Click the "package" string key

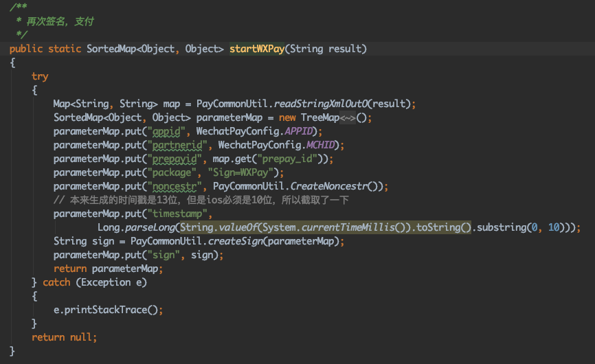[x=172, y=172]
